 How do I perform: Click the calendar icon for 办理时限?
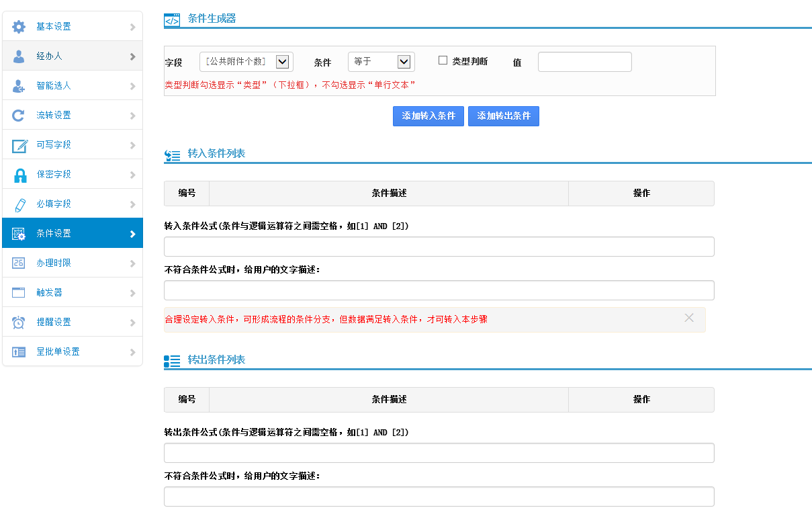[19, 263]
